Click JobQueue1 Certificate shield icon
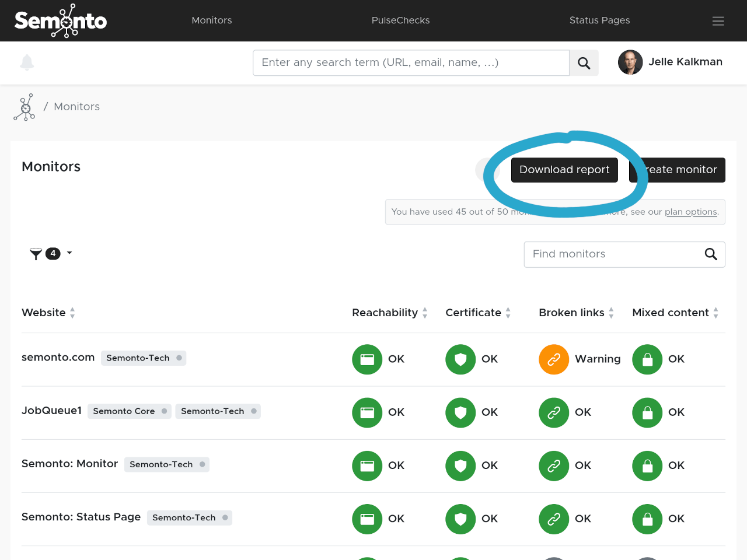Screen dimensions: 747x560 point(460,412)
